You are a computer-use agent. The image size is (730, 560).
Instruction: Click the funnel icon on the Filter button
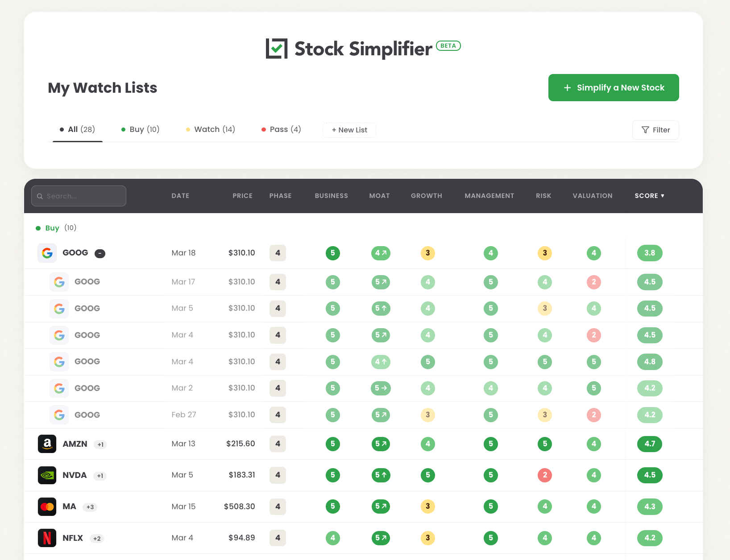(x=645, y=130)
